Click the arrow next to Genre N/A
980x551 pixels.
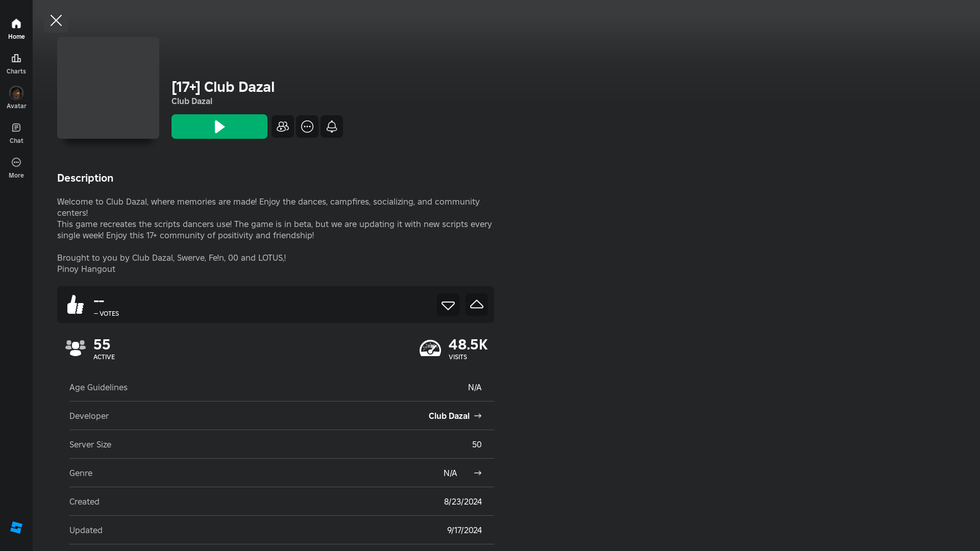click(x=478, y=473)
